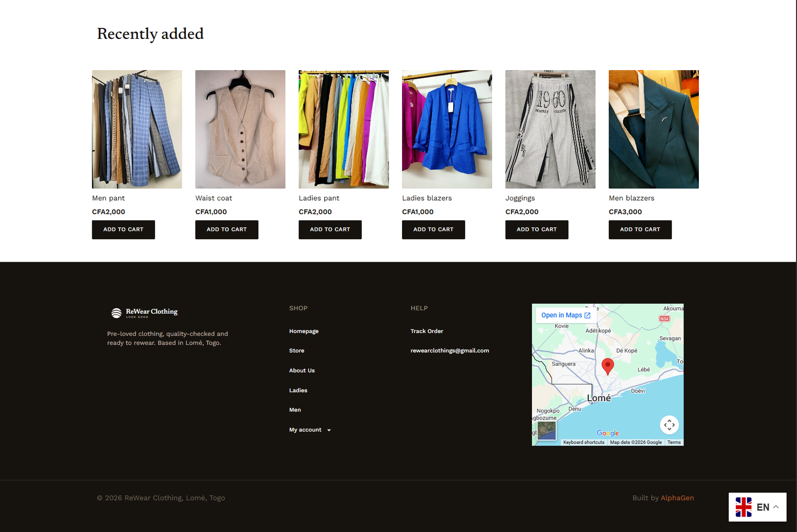Click the CFA3,000 price text
Viewport: 797px width, 532px height.
pyautogui.click(x=625, y=212)
